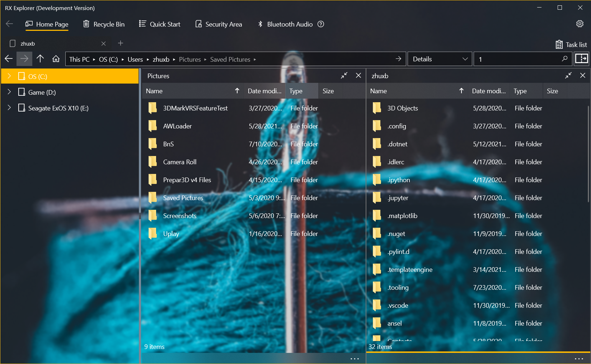Toggle Name sort order in zhuxb pane
This screenshot has width=591, height=364.
click(461, 91)
